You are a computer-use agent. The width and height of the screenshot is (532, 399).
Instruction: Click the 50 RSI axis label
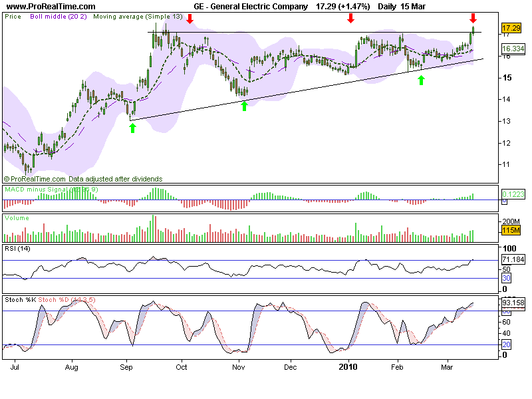[506, 269]
